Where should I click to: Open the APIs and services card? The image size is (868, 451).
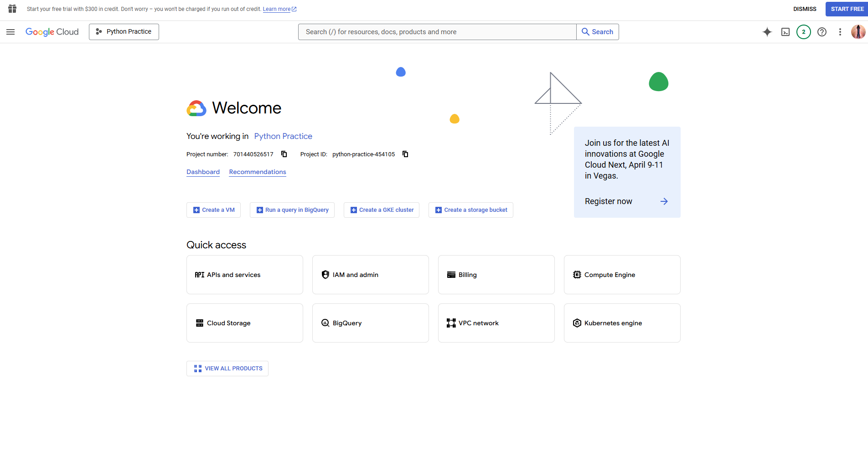tap(245, 275)
